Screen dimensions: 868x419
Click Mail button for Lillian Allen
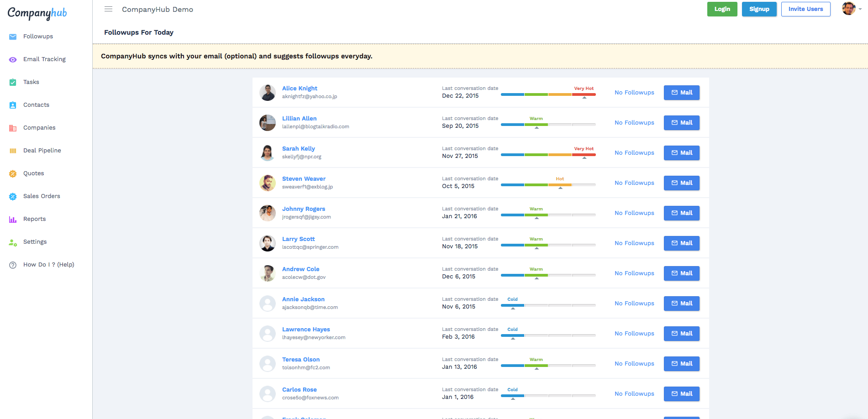tap(681, 122)
